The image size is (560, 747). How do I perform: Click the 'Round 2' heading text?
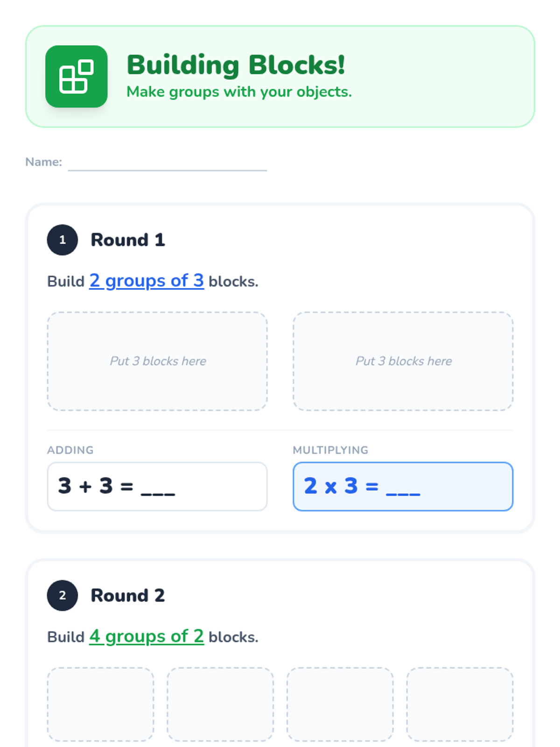(x=127, y=595)
